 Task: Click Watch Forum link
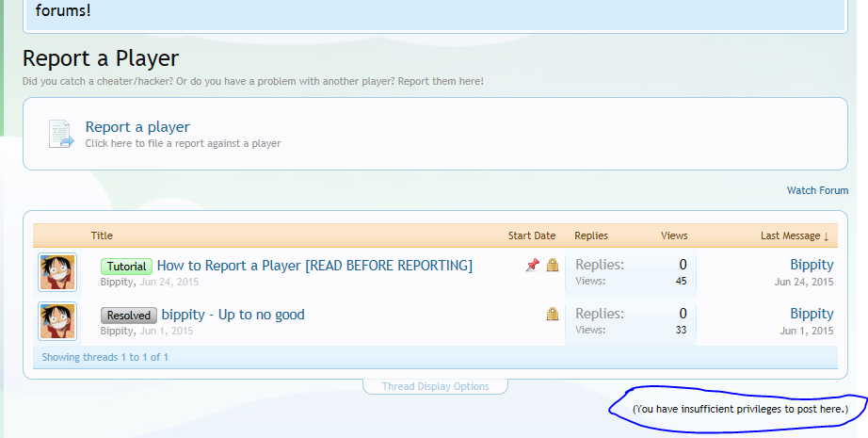[x=817, y=190]
